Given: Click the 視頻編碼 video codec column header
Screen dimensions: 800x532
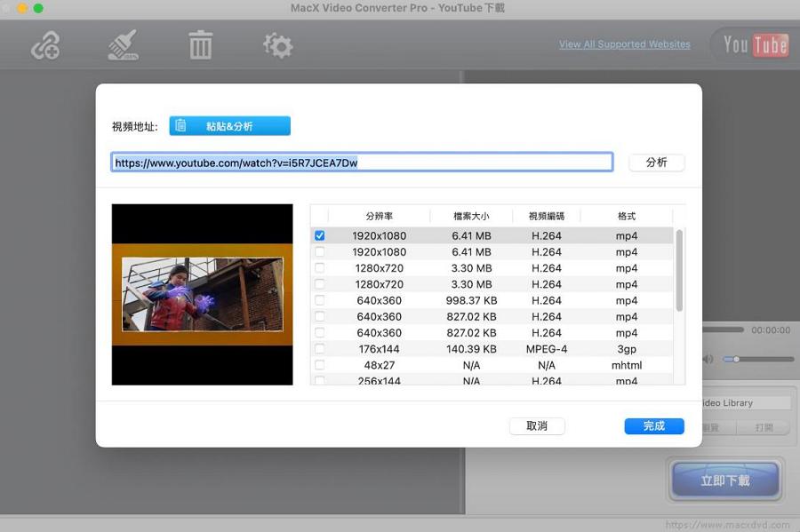Looking at the screenshot, I should pyautogui.click(x=547, y=216).
